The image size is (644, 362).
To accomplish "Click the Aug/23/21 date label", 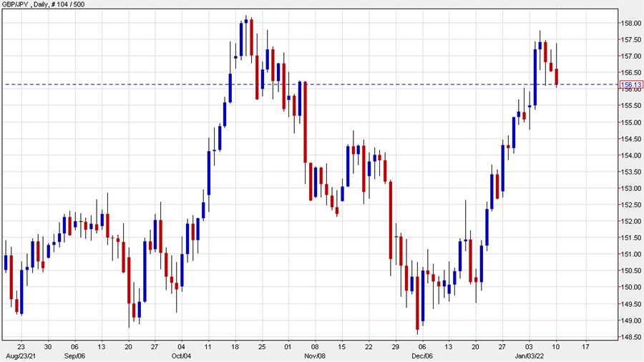I will click(21, 356).
